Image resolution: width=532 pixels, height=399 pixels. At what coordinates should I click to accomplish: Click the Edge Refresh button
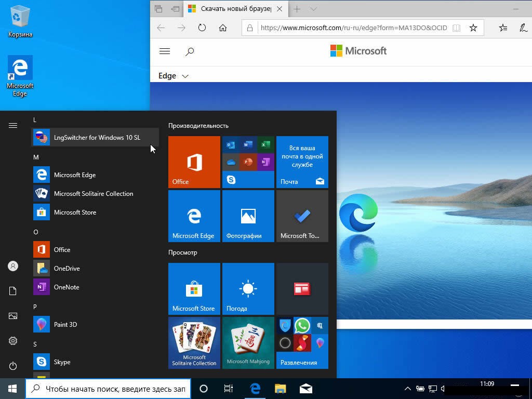point(202,28)
